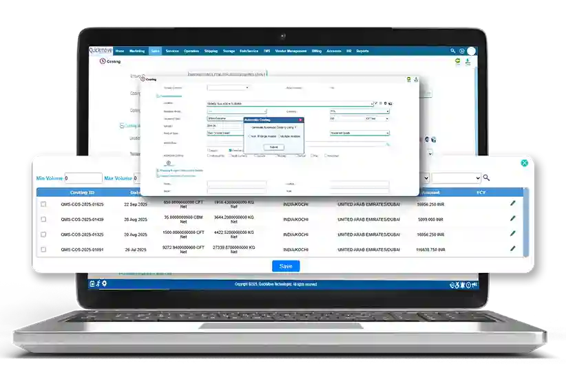Open the Reports menu
The width and height of the screenshot is (566, 392).
[362, 51]
